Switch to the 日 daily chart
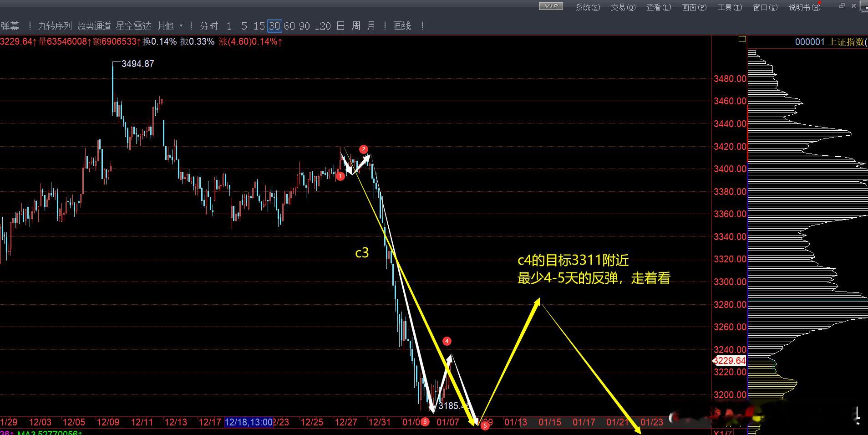The height and width of the screenshot is (435, 868). pyautogui.click(x=340, y=26)
